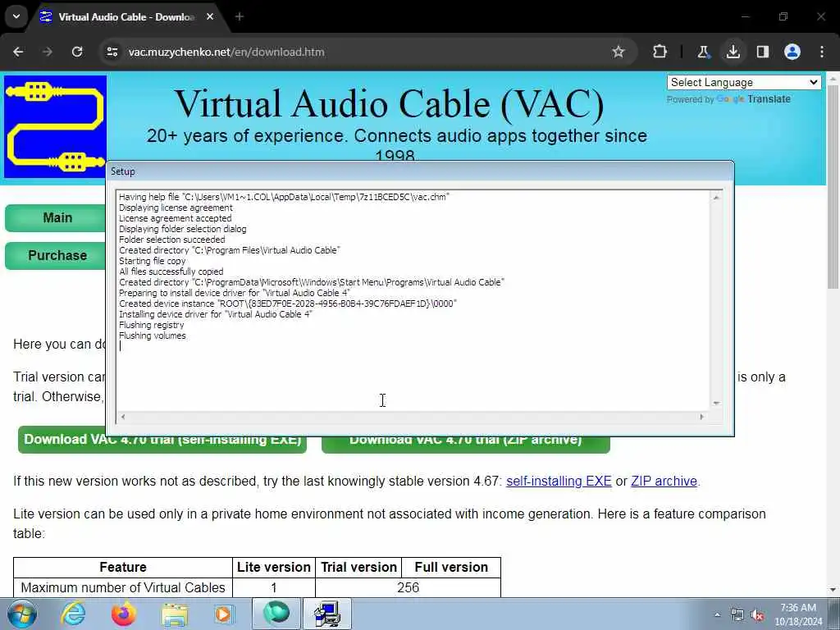Open Windows Explorer from the taskbar
The width and height of the screenshot is (840, 630).
pyautogui.click(x=174, y=614)
